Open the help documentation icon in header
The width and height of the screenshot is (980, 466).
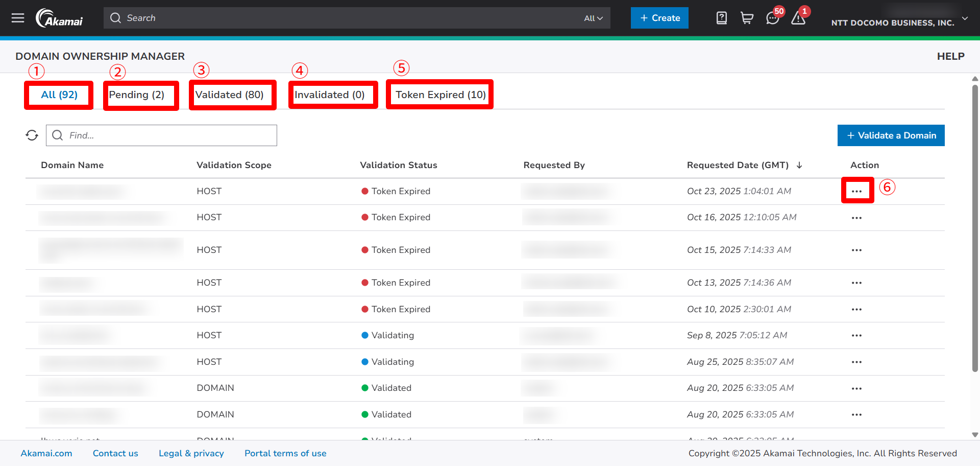coord(721,18)
